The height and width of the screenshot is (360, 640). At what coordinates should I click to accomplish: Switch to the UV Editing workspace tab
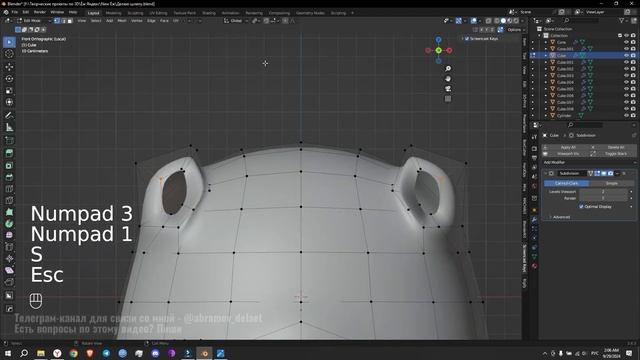(158, 13)
